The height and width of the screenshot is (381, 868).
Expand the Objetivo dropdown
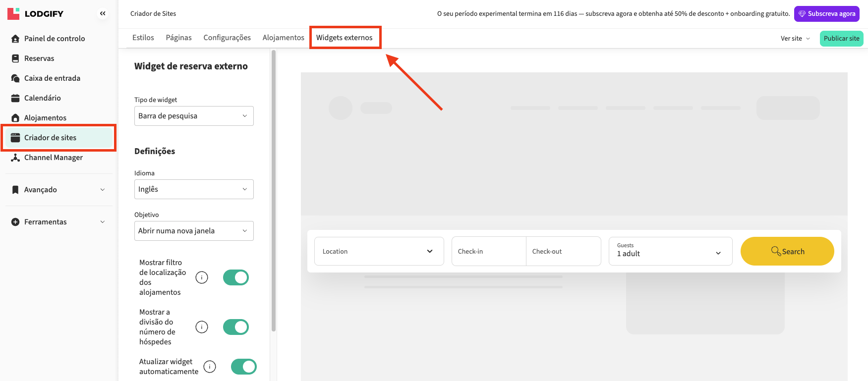tap(194, 231)
